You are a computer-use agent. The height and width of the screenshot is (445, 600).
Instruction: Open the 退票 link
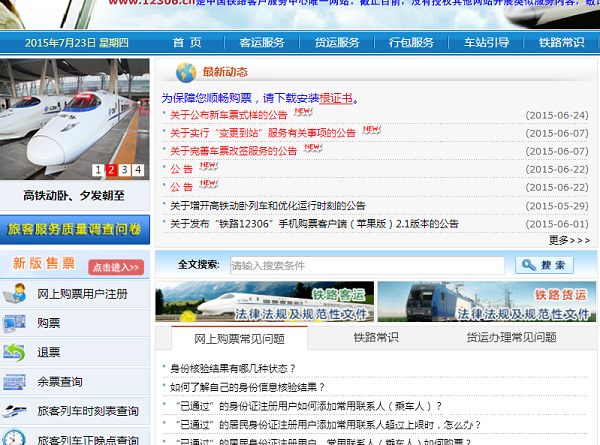pyautogui.click(x=49, y=352)
